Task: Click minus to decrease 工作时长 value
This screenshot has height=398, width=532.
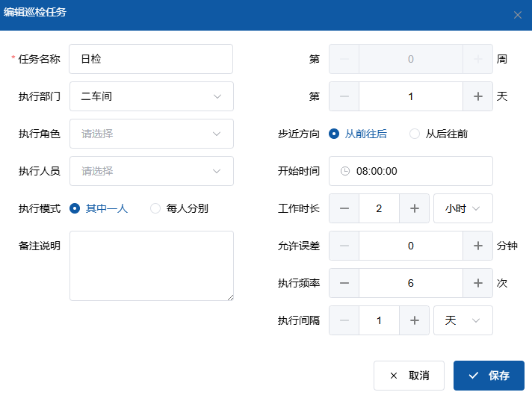Action: (344, 208)
